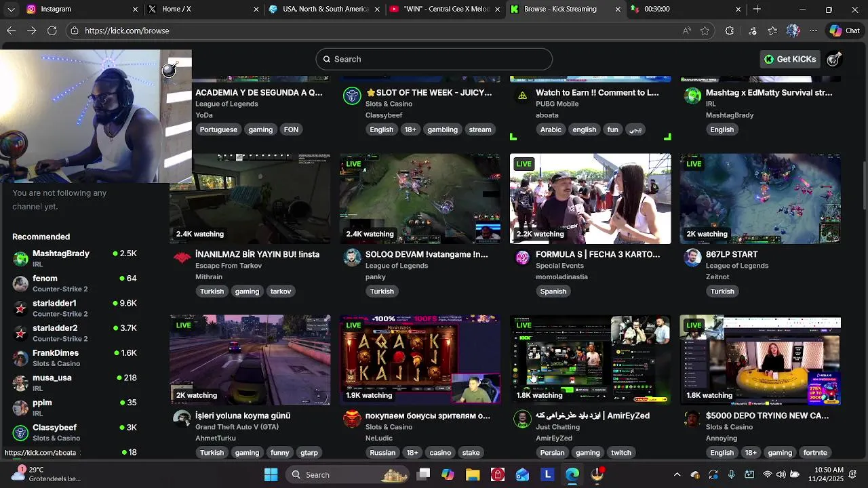Click the AmirEyZed channel avatar

point(522,419)
